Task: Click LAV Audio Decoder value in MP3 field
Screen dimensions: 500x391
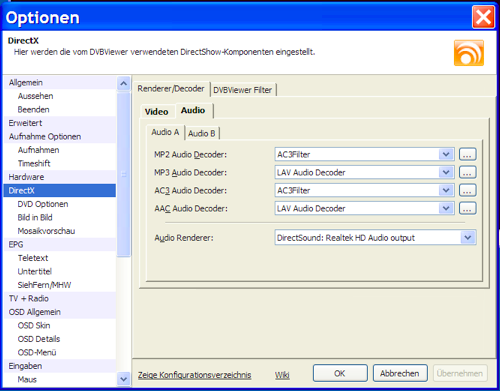Action: (x=311, y=172)
